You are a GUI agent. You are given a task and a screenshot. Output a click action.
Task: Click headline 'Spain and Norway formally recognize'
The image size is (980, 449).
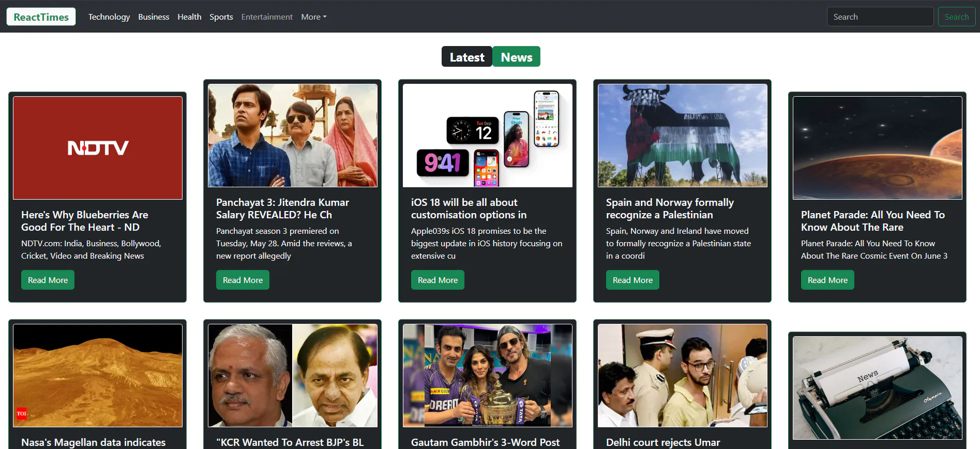pos(670,208)
